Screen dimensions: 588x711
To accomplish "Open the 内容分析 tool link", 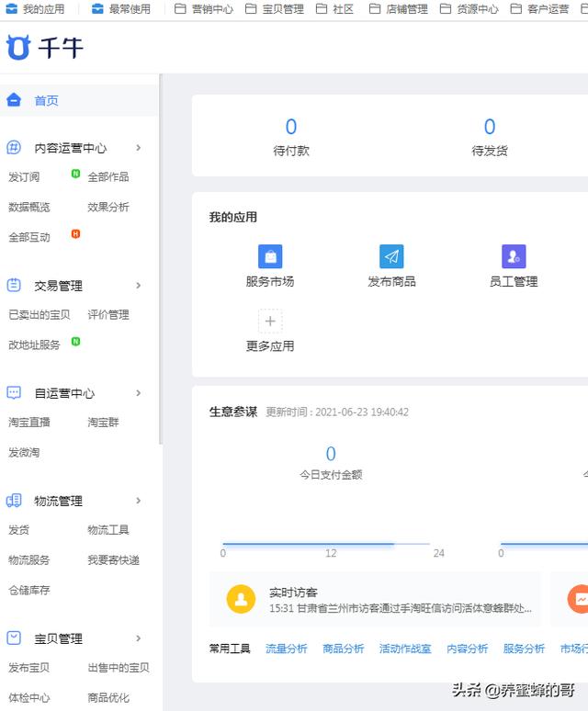I will click(467, 649).
